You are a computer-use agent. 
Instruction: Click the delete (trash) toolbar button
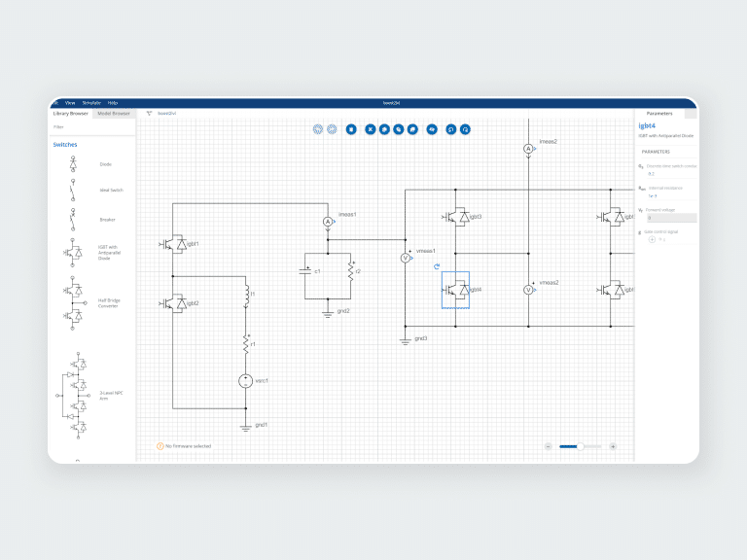point(351,129)
